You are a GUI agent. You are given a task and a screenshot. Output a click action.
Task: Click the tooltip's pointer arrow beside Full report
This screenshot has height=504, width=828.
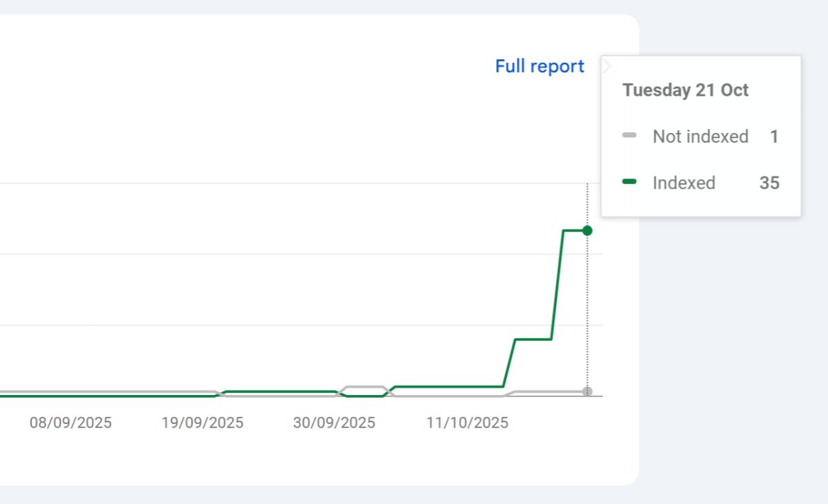(606, 66)
